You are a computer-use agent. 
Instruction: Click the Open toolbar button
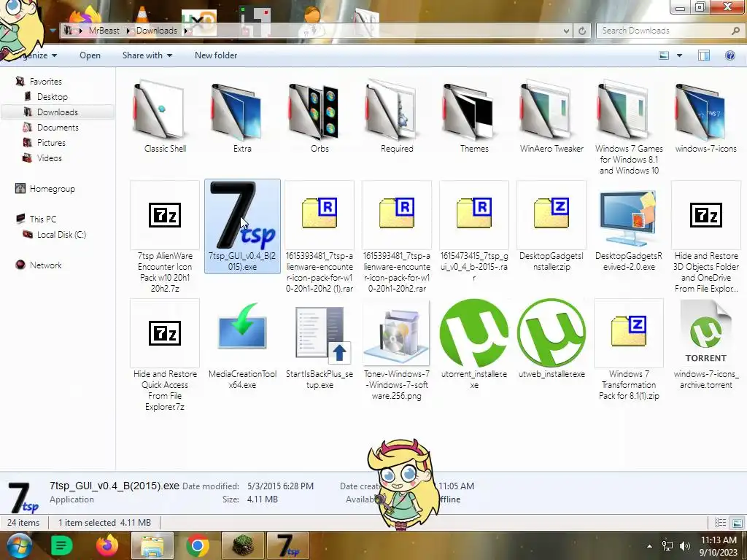(x=90, y=55)
